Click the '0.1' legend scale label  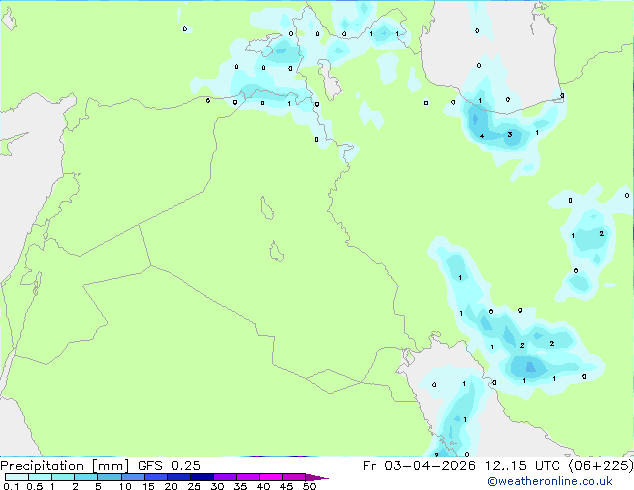click(x=11, y=486)
